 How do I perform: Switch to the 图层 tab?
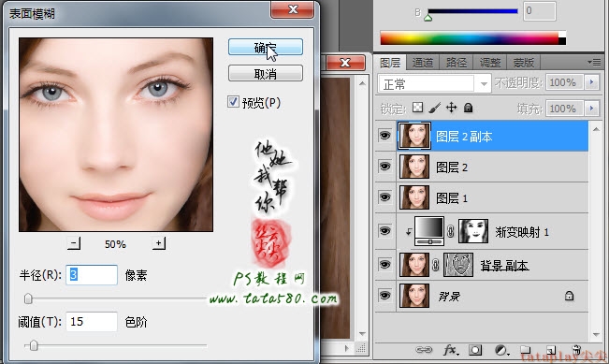click(x=390, y=63)
